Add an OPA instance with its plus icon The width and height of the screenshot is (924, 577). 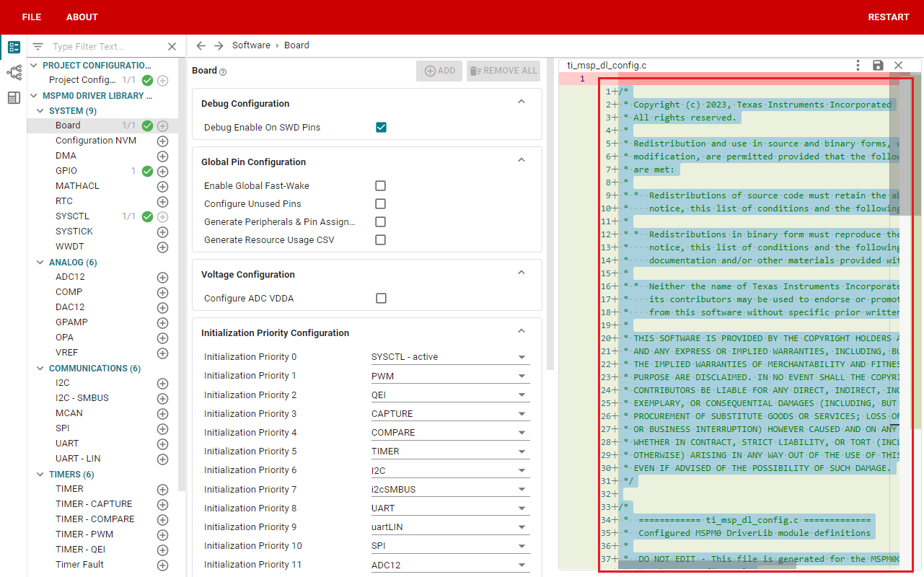point(162,338)
